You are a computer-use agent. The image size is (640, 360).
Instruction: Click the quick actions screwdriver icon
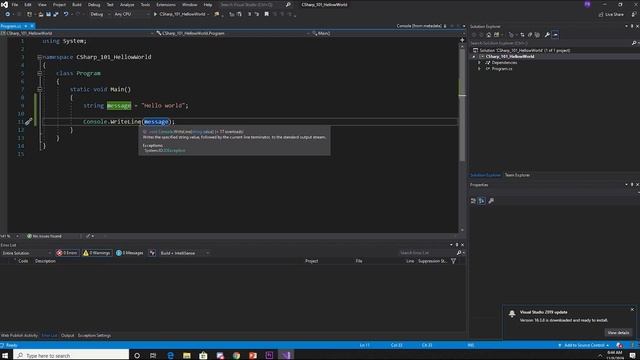[x=28, y=121]
